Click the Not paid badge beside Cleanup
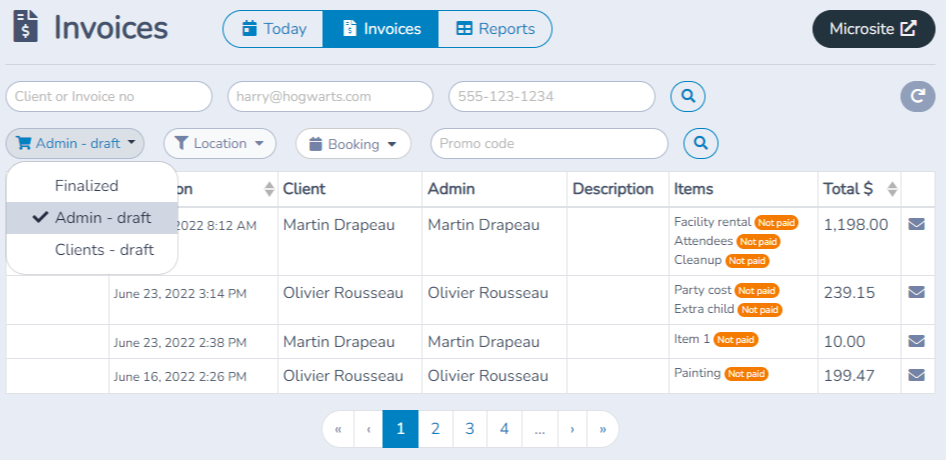947x460 pixels. [748, 261]
